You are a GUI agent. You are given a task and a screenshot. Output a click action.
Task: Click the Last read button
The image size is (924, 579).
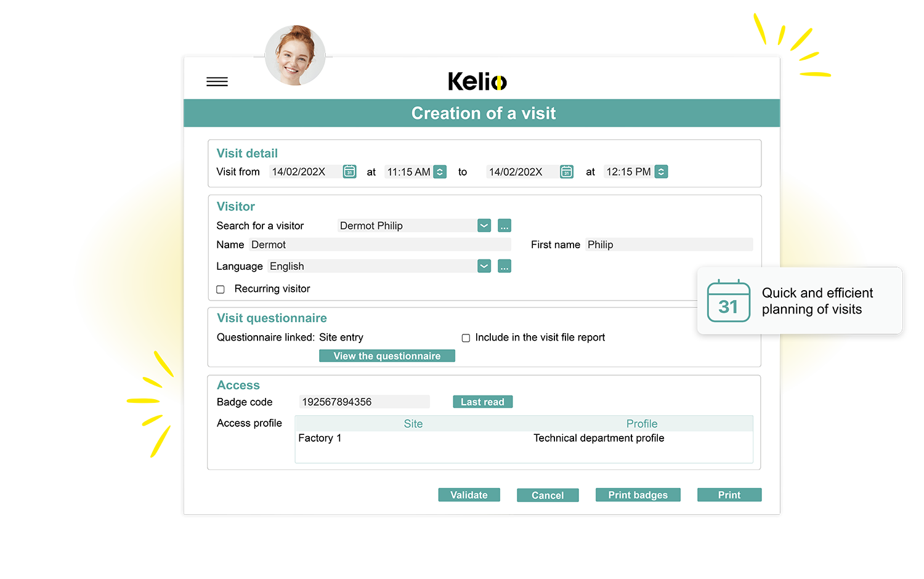(482, 402)
